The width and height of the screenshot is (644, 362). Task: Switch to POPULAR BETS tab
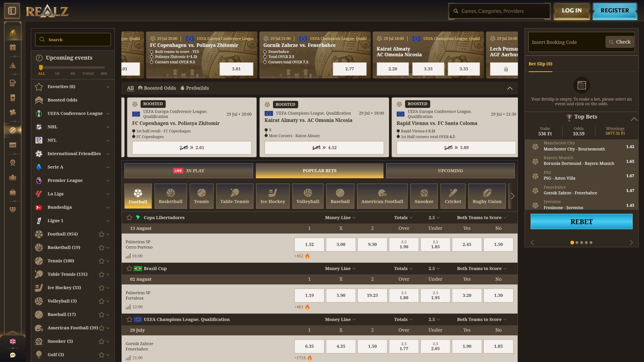click(319, 171)
